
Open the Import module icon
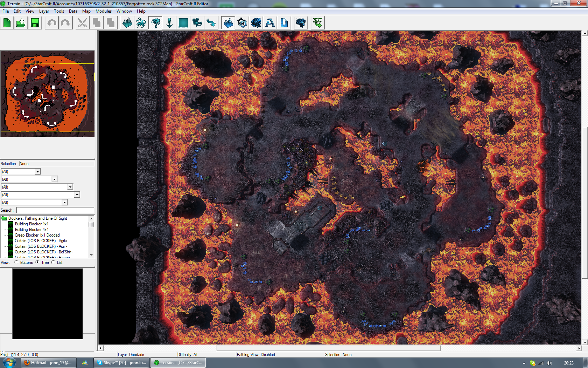click(284, 23)
